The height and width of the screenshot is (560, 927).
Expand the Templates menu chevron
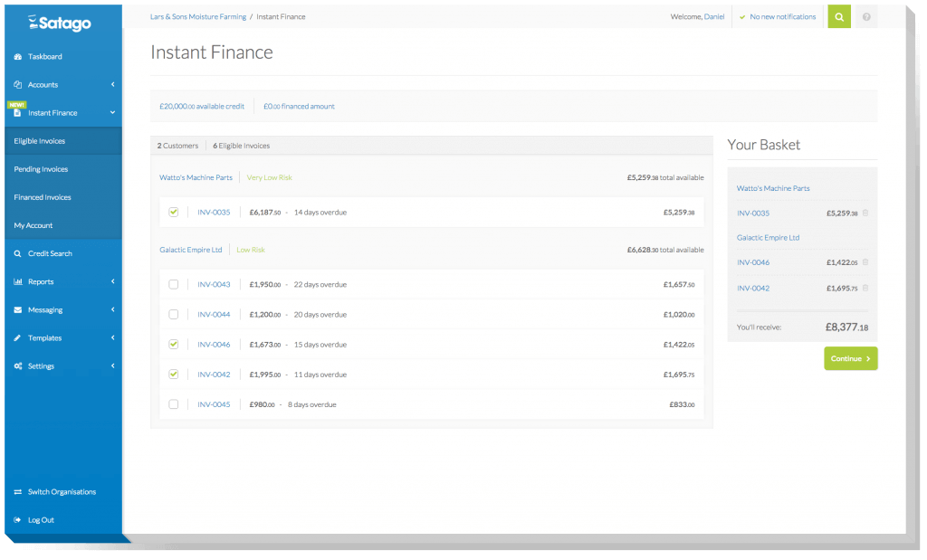(112, 337)
